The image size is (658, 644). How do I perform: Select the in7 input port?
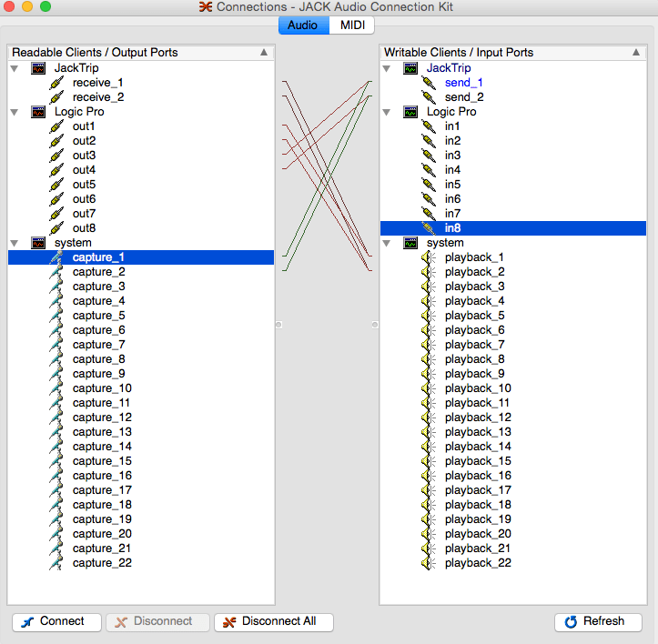pos(453,214)
